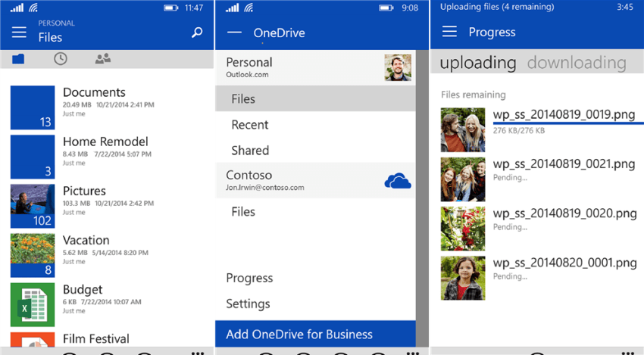Viewport: 644px width, 355px height.
Task: Tap signal strength icon in Files screen
Action: 17,8
